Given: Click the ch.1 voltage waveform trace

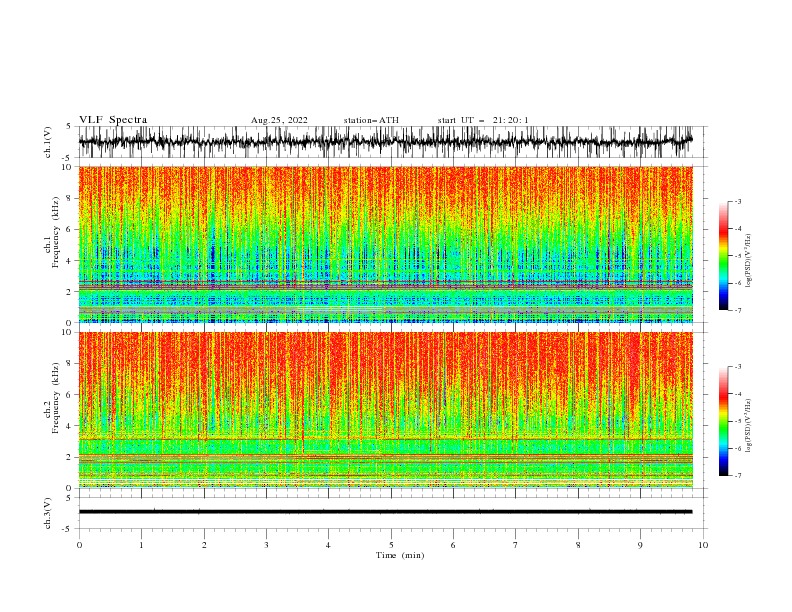Looking at the screenshot, I should [385, 141].
